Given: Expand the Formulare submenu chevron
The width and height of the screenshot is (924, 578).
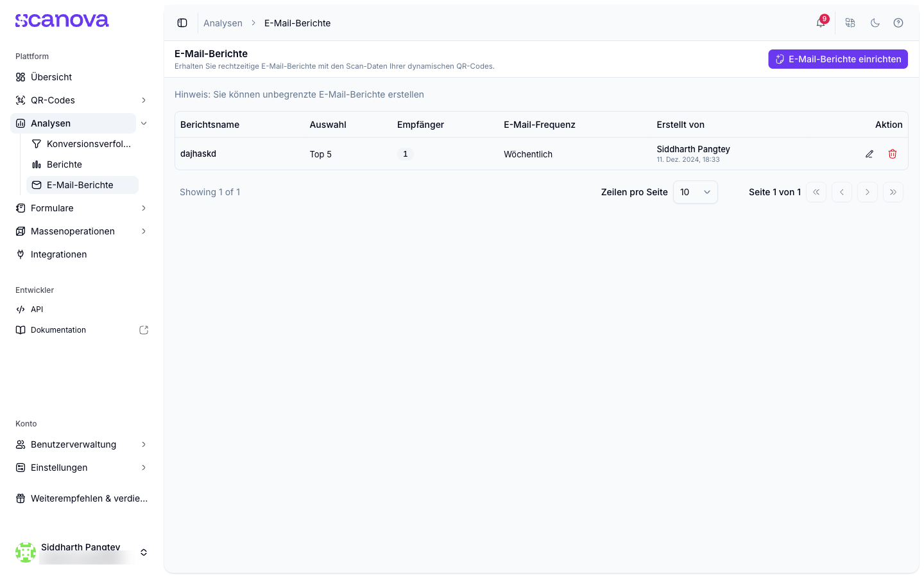Looking at the screenshot, I should pyautogui.click(x=144, y=208).
